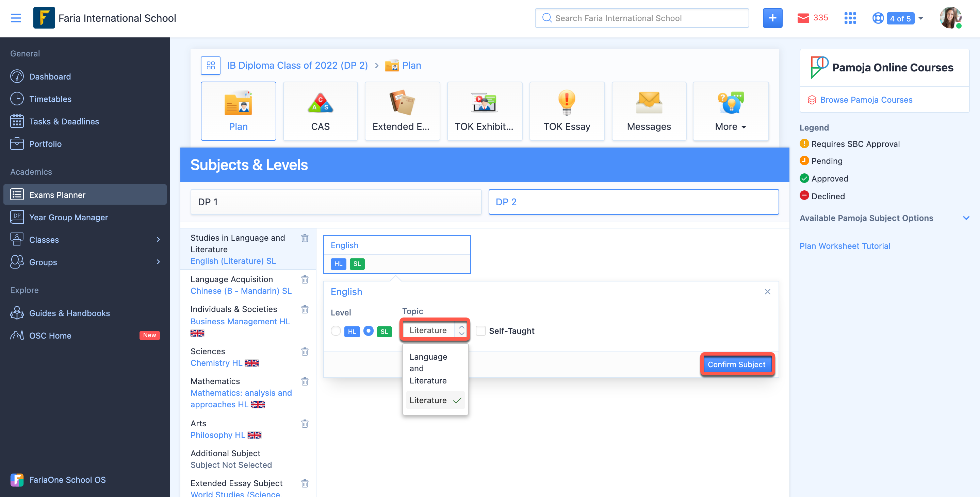Open Business Management HL subject

240,322
